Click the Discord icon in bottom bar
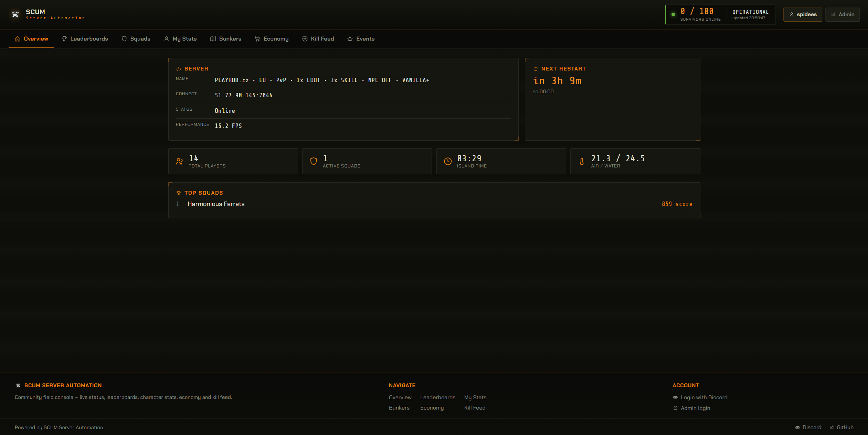This screenshot has width=868, height=435. click(797, 427)
